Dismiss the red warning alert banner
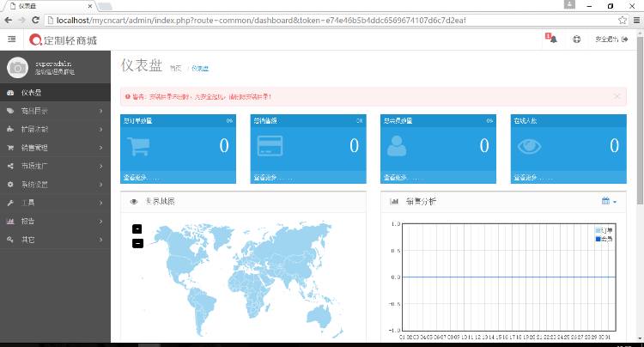This screenshot has width=644, height=347. point(617,96)
